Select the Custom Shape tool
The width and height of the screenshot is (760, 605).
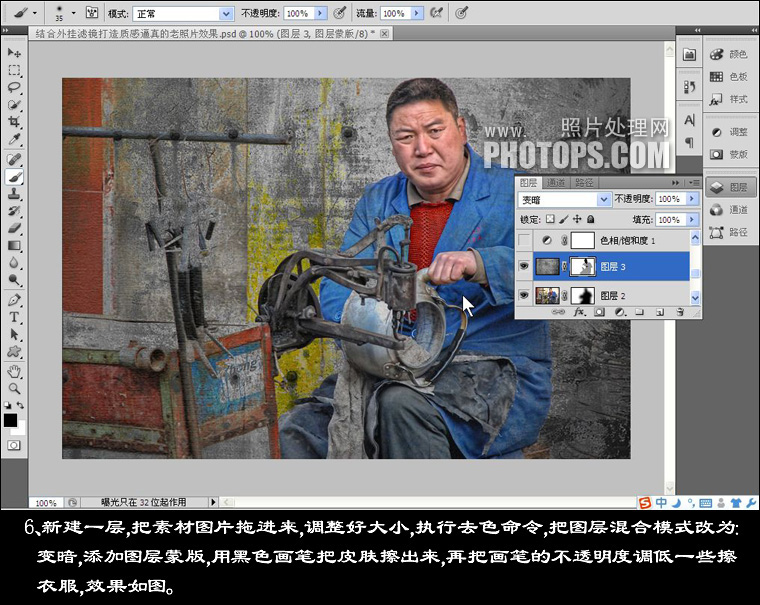coord(14,351)
